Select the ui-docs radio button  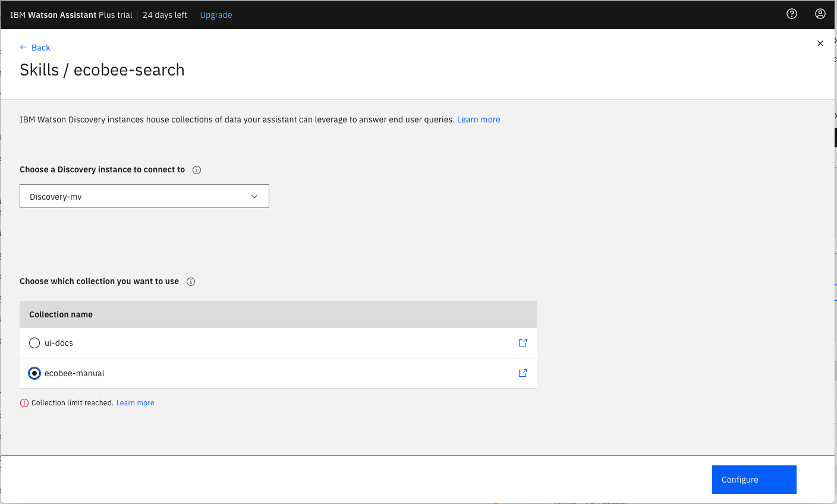coord(34,343)
